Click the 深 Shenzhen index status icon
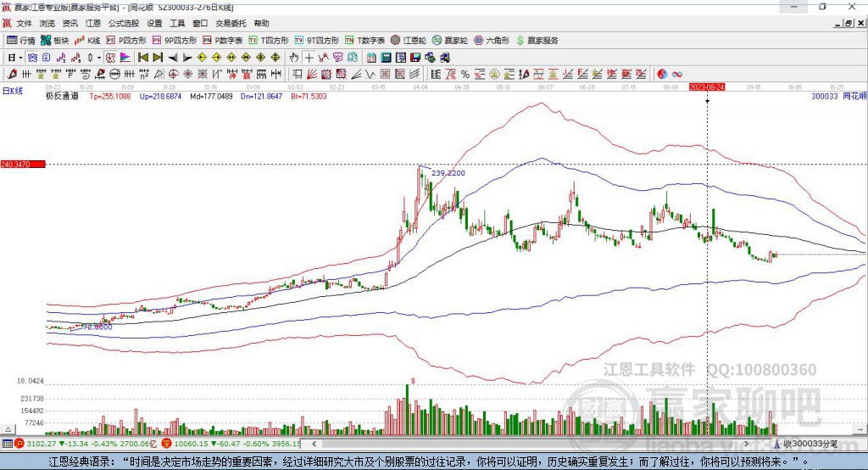 pos(167,444)
